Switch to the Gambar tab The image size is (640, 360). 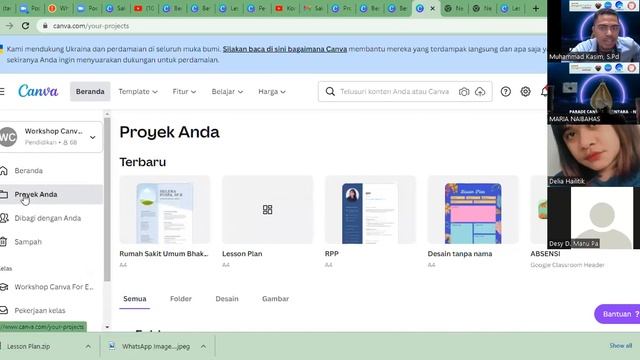tap(276, 299)
